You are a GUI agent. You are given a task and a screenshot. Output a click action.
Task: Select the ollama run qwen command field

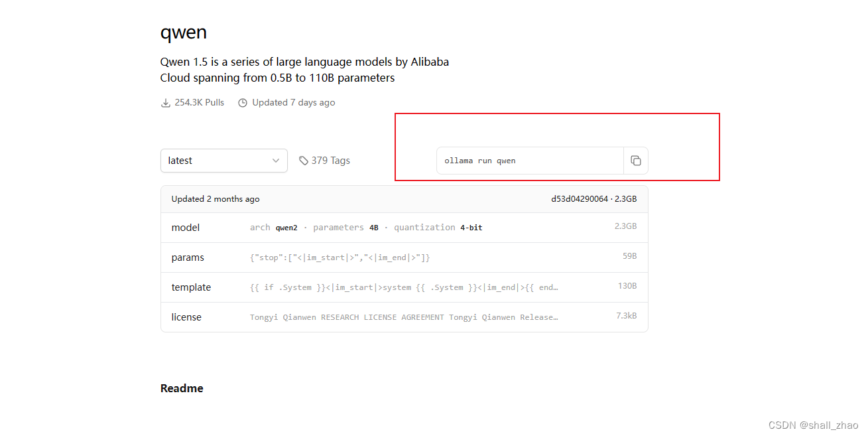click(530, 161)
